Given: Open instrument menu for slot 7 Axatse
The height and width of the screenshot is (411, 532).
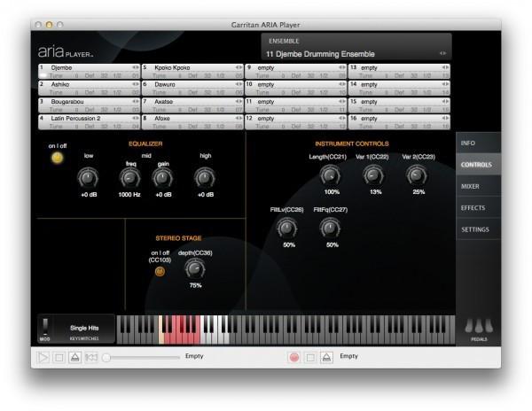Looking at the screenshot, I should click(239, 101).
